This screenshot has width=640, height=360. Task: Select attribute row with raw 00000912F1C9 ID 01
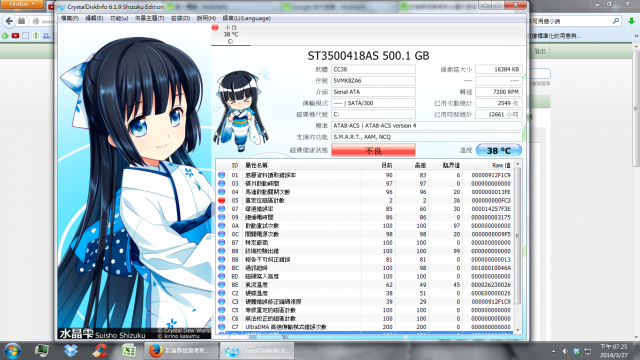364,175
